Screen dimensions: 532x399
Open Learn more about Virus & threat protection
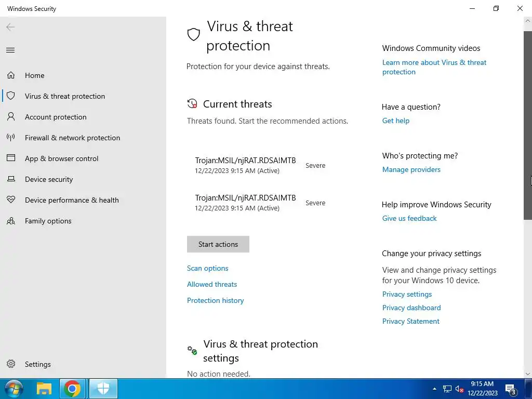(x=434, y=67)
